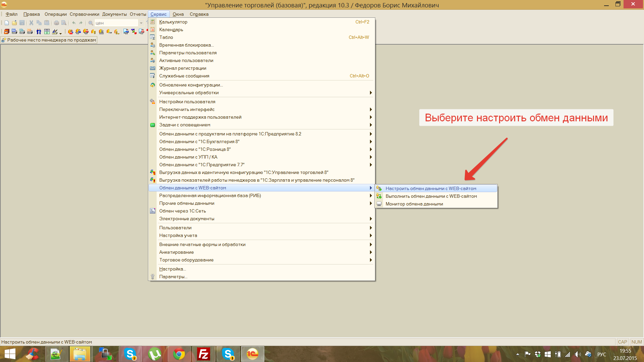This screenshot has height=362, width=644.
Task: Open the Файл menu
Action: pyautogui.click(x=11, y=14)
